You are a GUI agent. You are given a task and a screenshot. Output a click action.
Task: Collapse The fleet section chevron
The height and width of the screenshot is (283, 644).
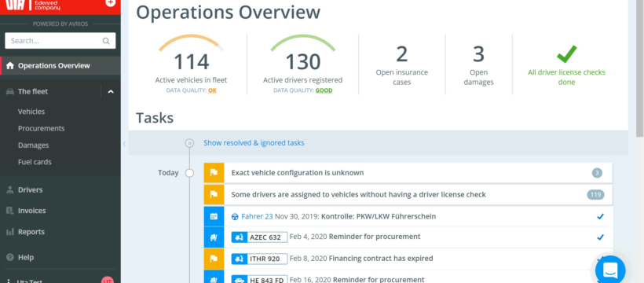111,92
